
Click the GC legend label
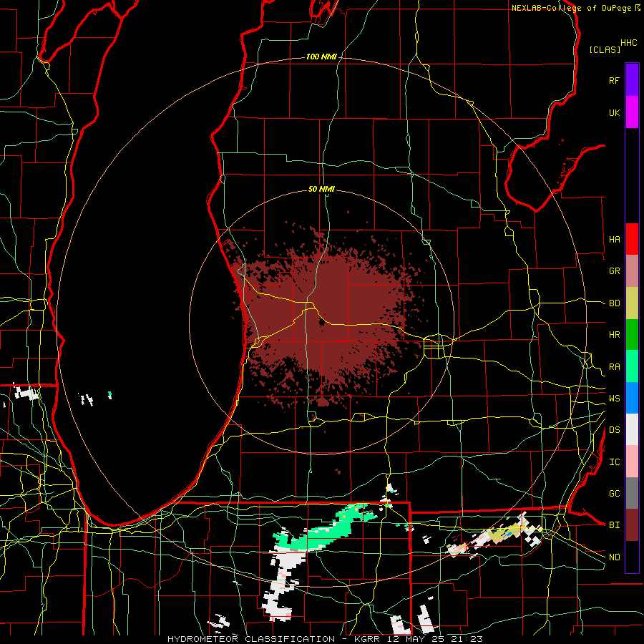click(614, 494)
